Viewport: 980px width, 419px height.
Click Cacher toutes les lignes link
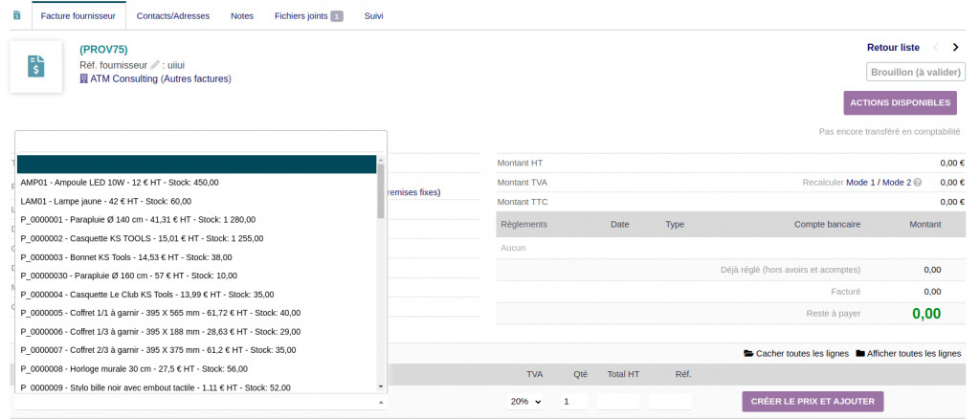click(x=802, y=353)
